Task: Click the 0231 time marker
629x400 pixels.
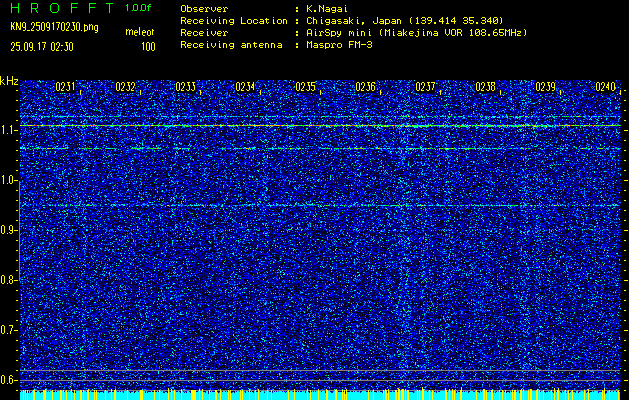Action: pos(65,87)
